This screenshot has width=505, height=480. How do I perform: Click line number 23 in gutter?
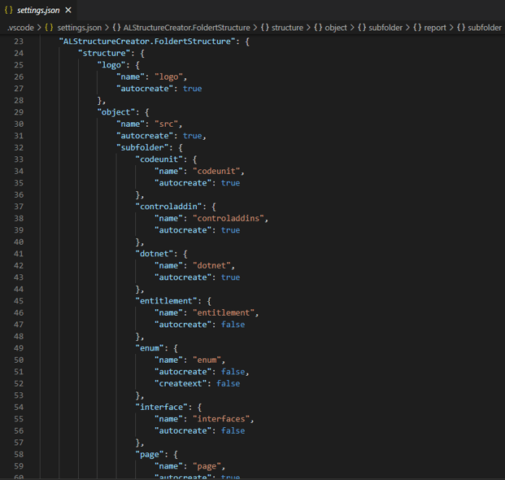click(19, 41)
